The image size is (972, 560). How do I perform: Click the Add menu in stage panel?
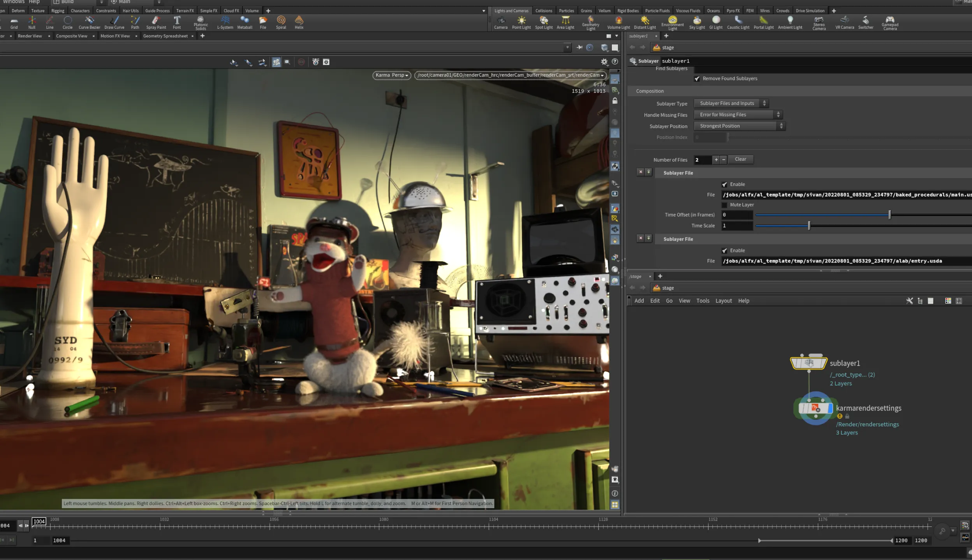coord(639,300)
